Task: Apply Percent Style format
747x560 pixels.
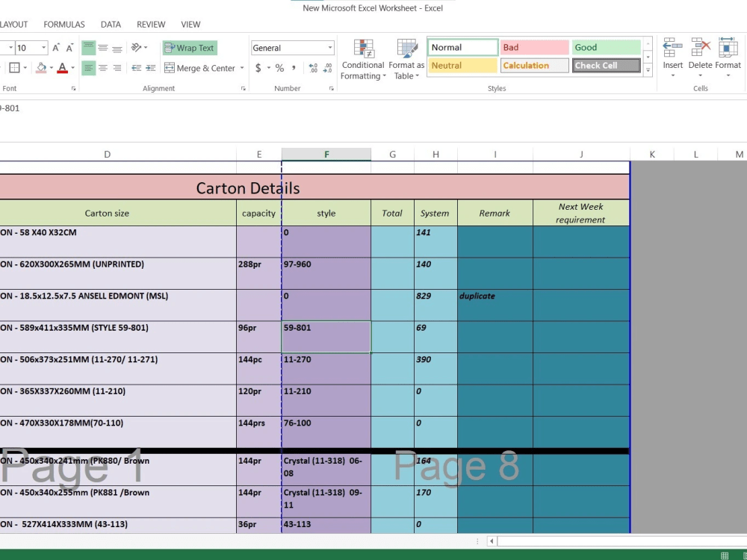Action: pos(279,68)
